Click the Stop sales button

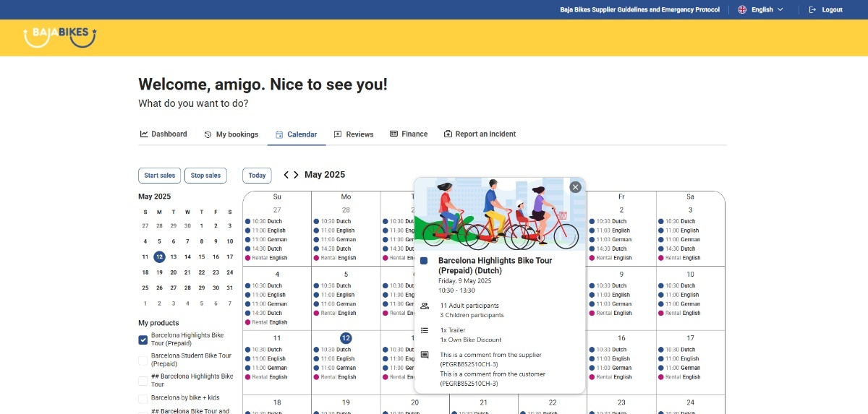click(x=205, y=176)
